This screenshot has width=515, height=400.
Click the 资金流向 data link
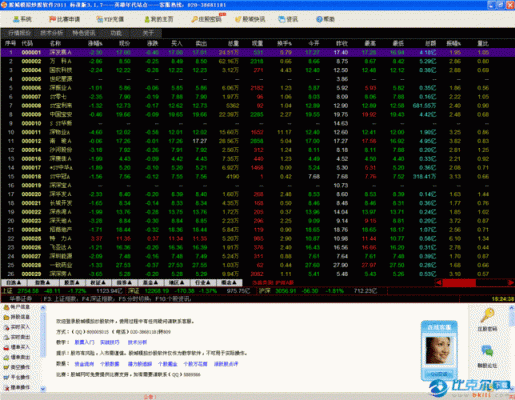click(84, 364)
